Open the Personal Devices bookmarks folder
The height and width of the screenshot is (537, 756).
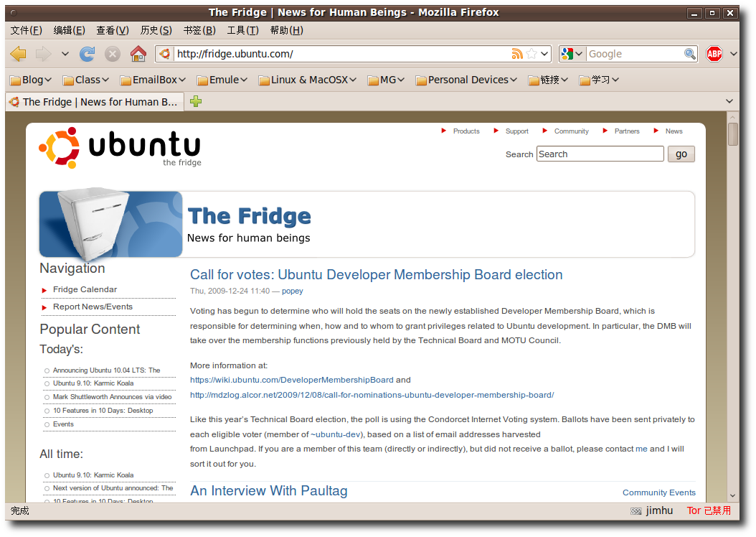click(466, 80)
